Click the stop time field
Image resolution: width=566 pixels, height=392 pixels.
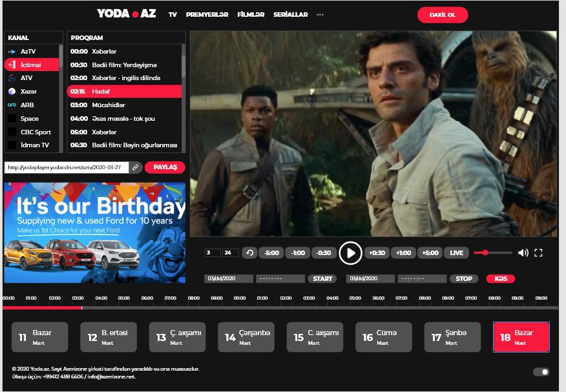tap(422, 279)
